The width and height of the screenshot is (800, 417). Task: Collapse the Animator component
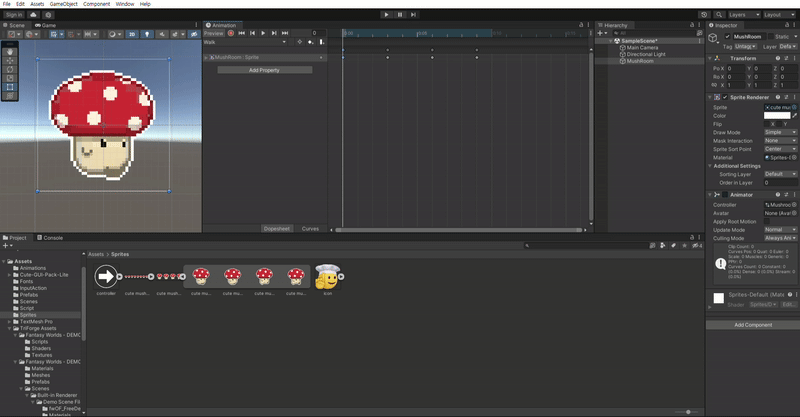coord(710,194)
